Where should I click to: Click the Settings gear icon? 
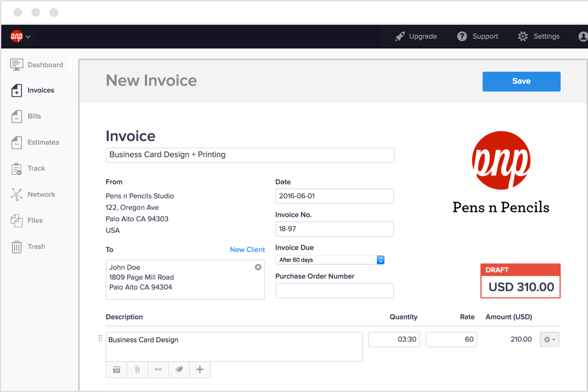(523, 36)
